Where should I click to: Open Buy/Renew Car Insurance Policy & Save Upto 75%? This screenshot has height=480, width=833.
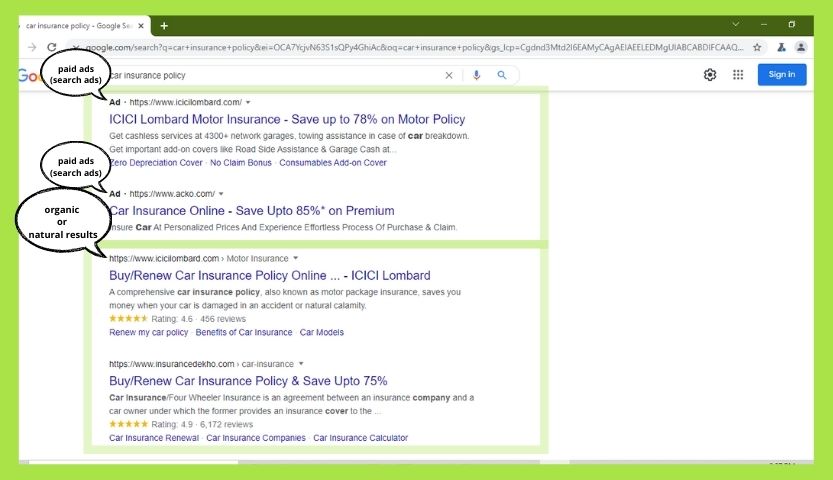[x=248, y=381]
